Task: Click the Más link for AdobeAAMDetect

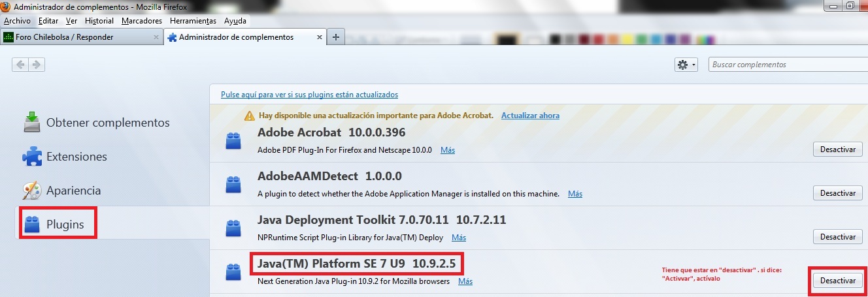Action: (575, 194)
